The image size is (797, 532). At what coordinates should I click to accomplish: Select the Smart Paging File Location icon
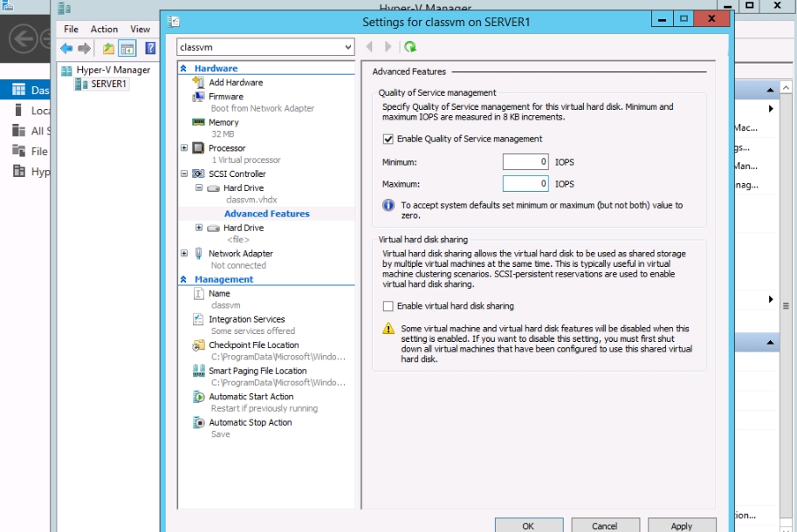pyautogui.click(x=198, y=372)
